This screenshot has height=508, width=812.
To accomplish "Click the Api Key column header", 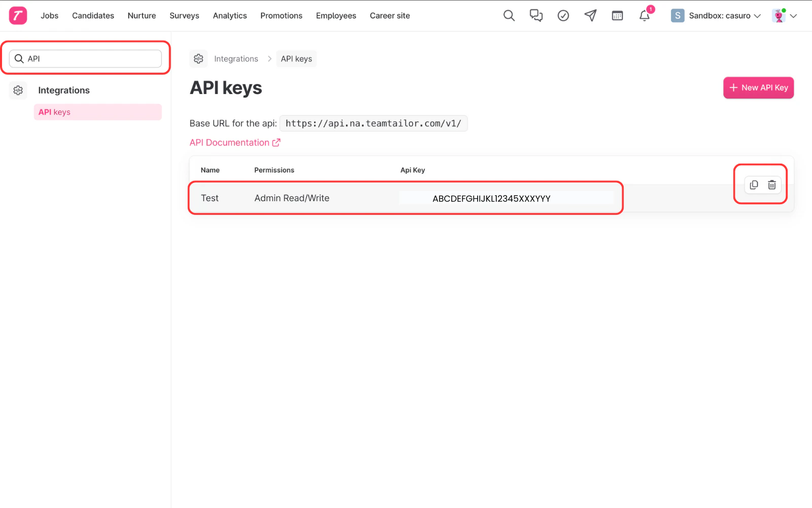I will pyautogui.click(x=413, y=170).
